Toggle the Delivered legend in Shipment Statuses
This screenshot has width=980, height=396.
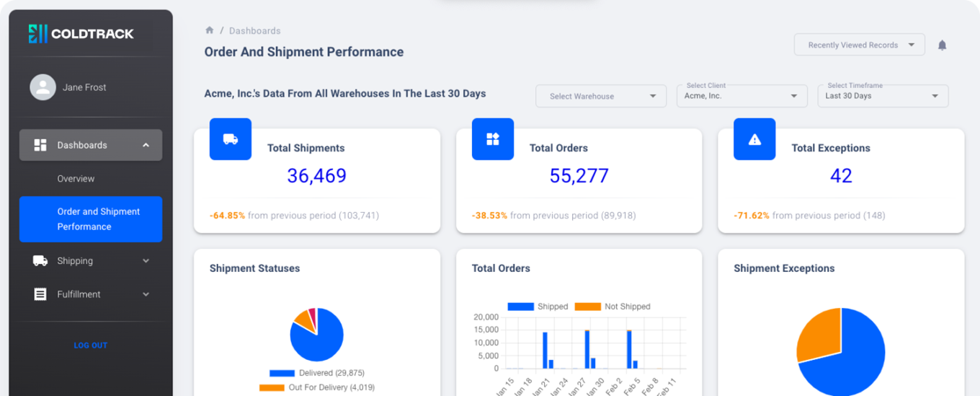click(x=317, y=373)
